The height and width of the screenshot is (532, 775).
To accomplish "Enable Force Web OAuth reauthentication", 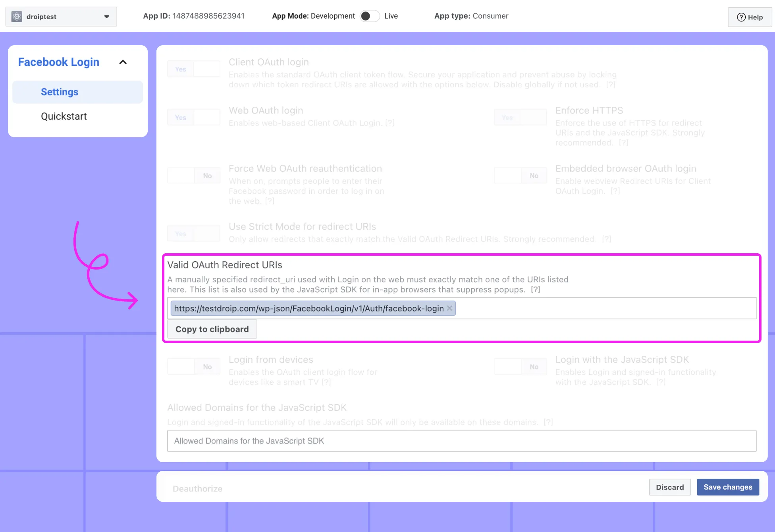I will pos(193,175).
